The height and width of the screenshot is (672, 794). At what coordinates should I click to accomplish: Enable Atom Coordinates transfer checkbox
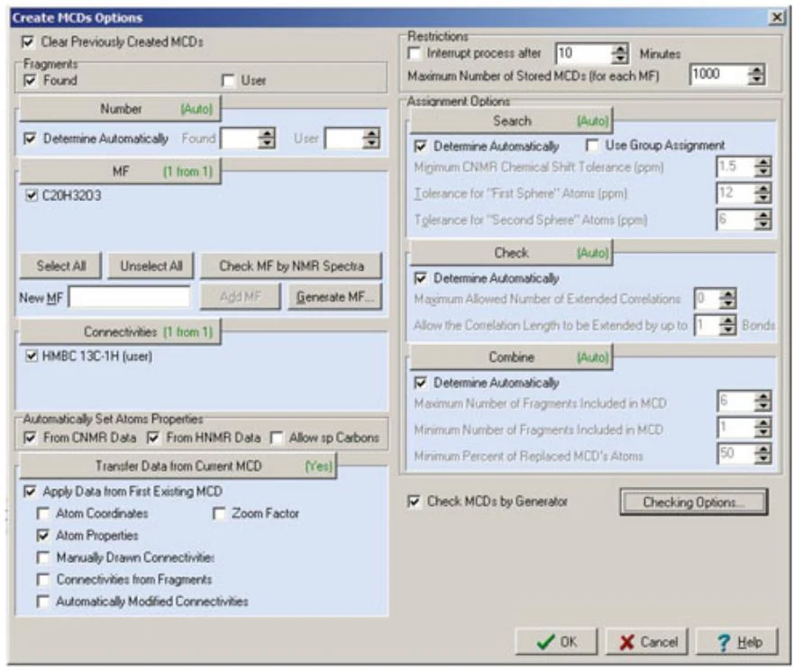pos(43,513)
